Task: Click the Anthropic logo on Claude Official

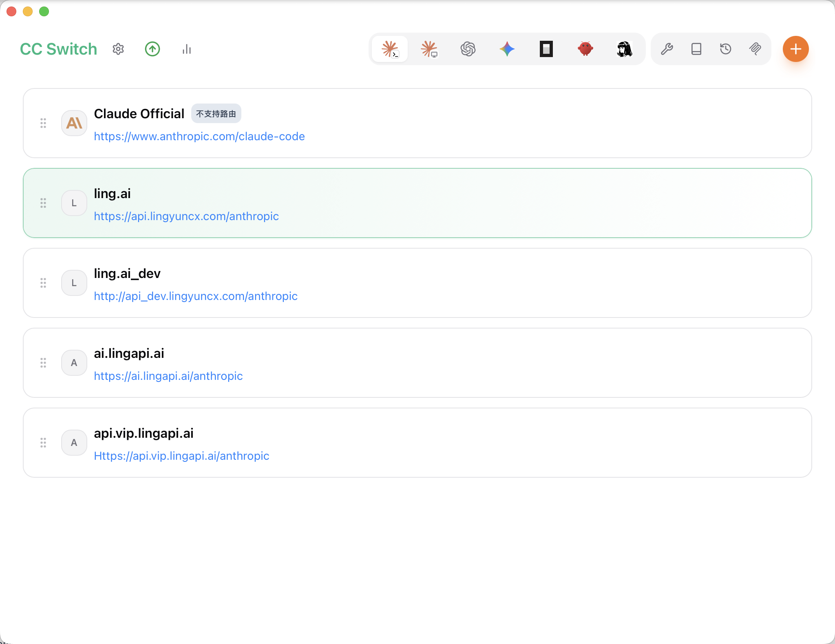Action: tap(74, 123)
